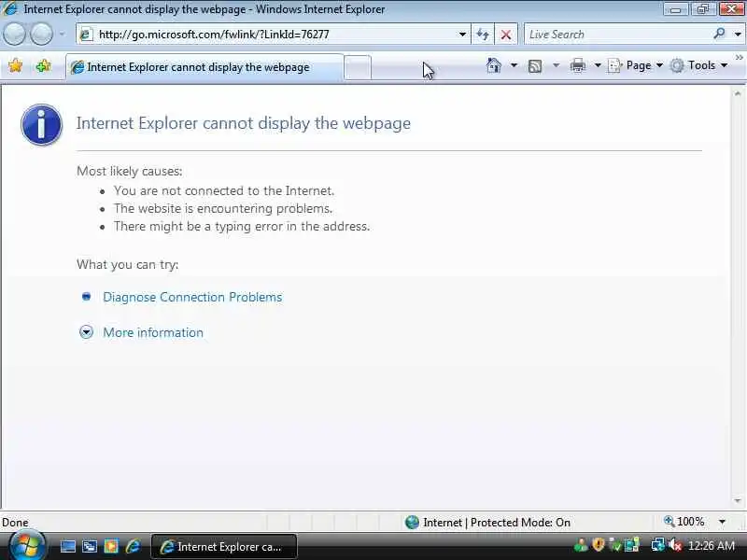Click the Live Search input box
This screenshot has width=747, height=560.
pos(617,35)
